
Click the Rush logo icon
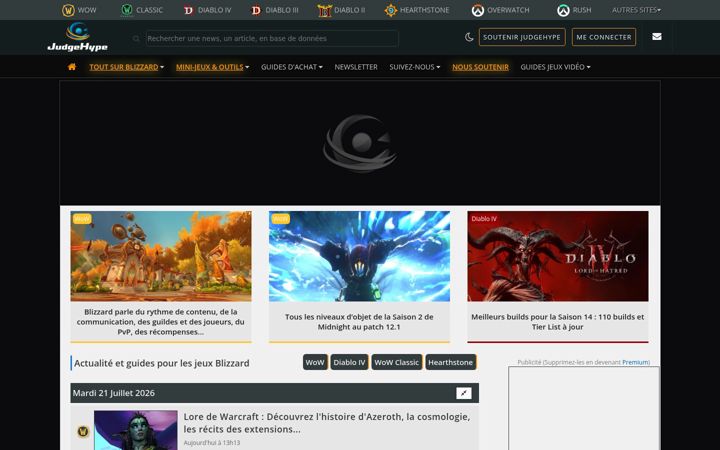pos(563,10)
